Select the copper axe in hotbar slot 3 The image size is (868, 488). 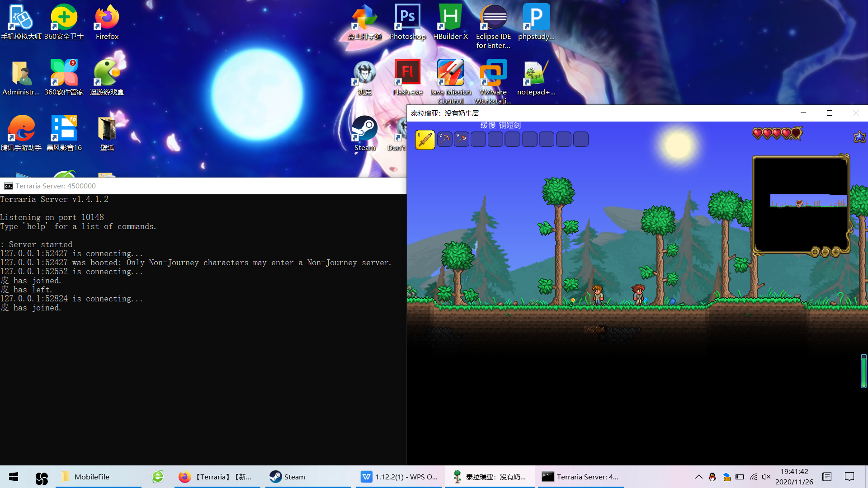tap(462, 139)
